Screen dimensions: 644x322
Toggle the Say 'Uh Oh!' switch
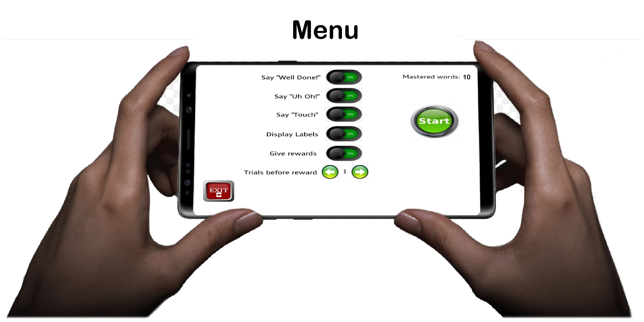pyautogui.click(x=345, y=96)
